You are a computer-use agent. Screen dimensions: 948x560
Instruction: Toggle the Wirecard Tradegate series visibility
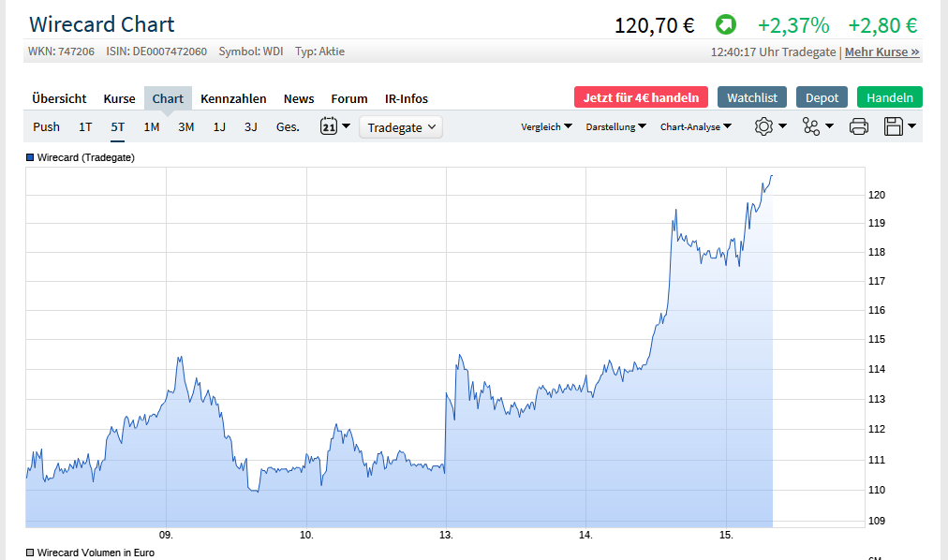(27, 157)
